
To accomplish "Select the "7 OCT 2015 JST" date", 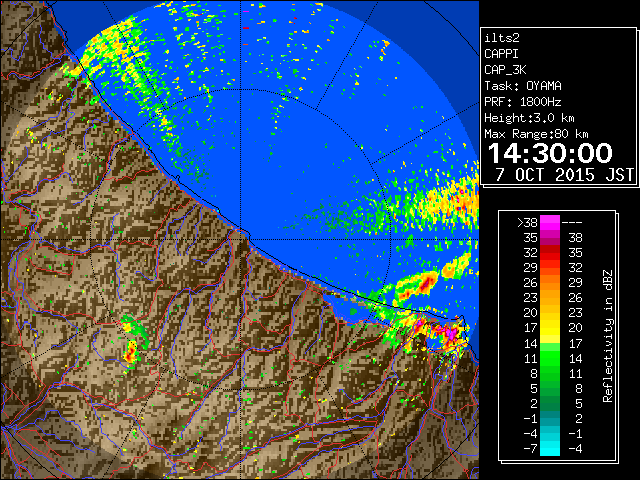I will (x=564, y=175).
